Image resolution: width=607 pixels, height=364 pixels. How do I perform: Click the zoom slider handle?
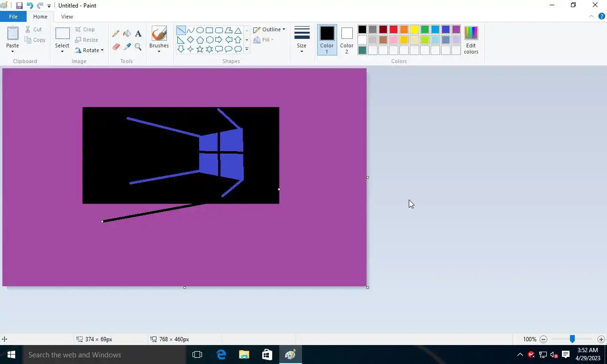pyautogui.click(x=572, y=339)
